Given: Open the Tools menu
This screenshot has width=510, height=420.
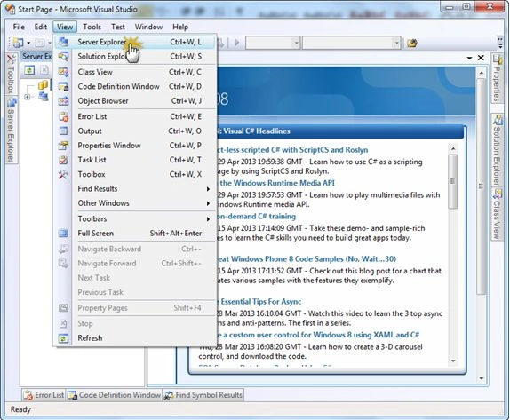Looking at the screenshot, I should point(92,27).
